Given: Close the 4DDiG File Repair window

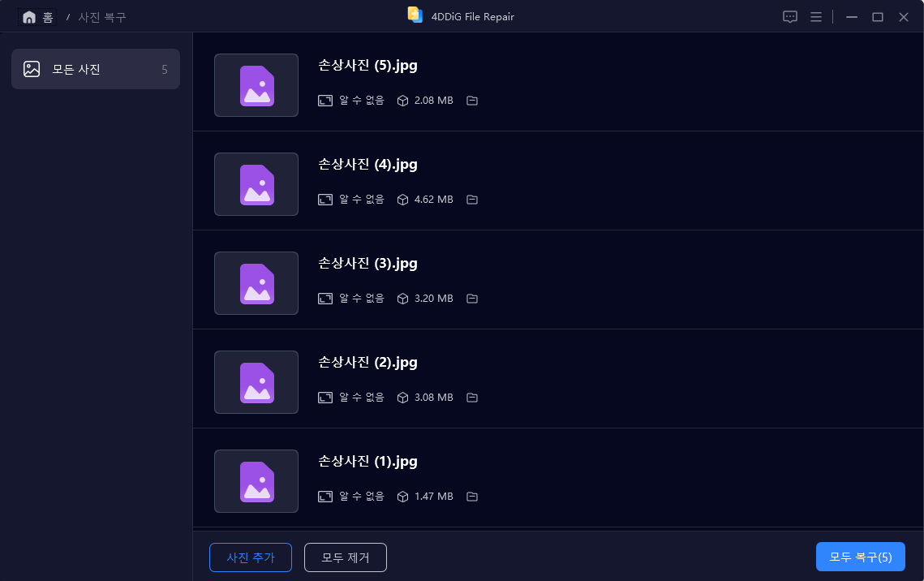Looking at the screenshot, I should pos(904,17).
